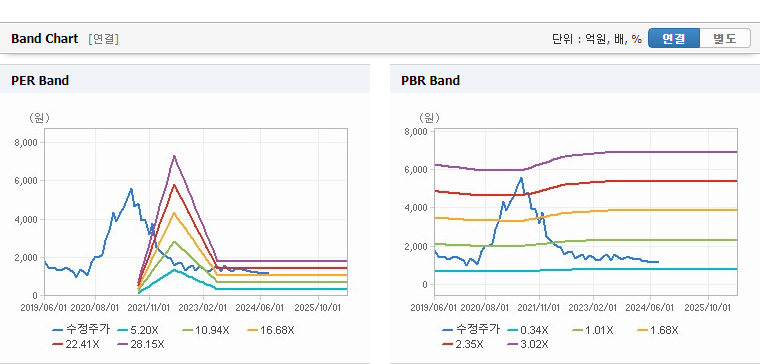Click the PER Band section title

(x=40, y=80)
